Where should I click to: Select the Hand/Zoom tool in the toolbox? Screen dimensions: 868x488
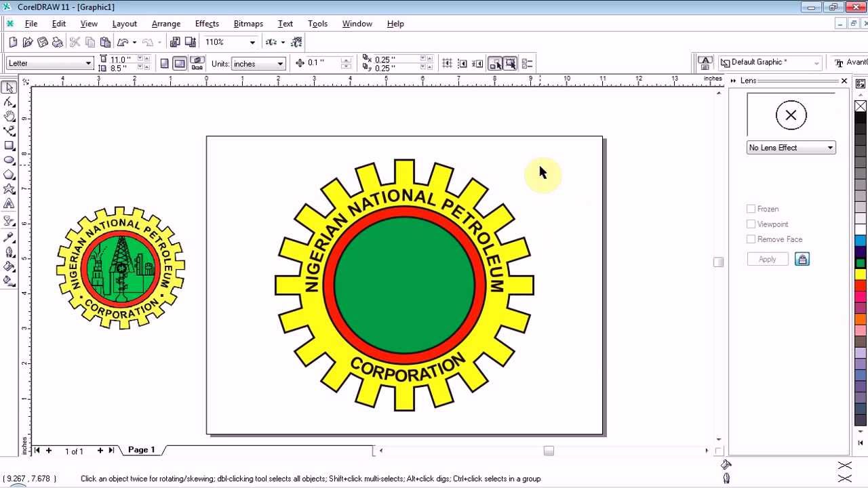click(x=9, y=117)
